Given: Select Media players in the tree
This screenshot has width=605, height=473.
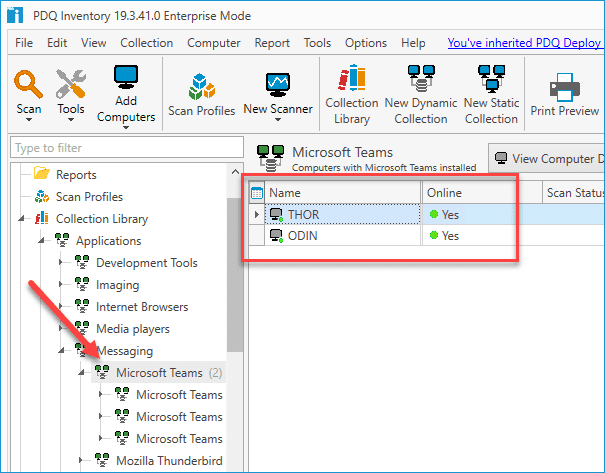Looking at the screenshot, I should pos(133,329).
